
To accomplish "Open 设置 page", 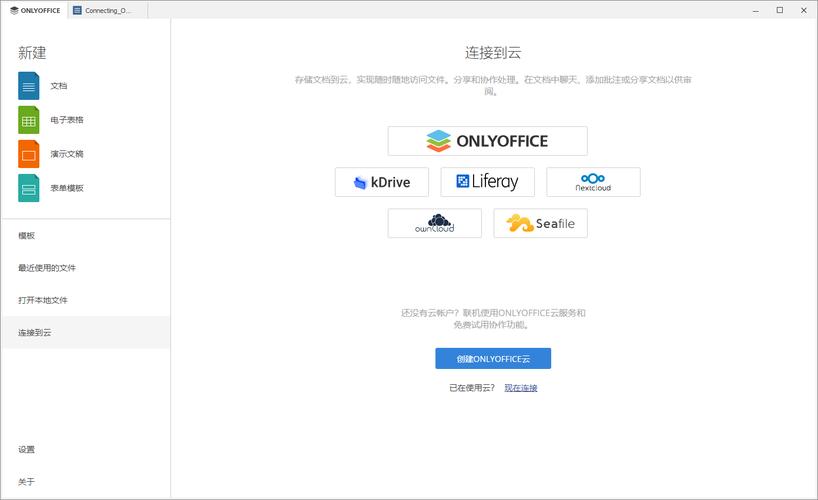I will pos(86,449).
